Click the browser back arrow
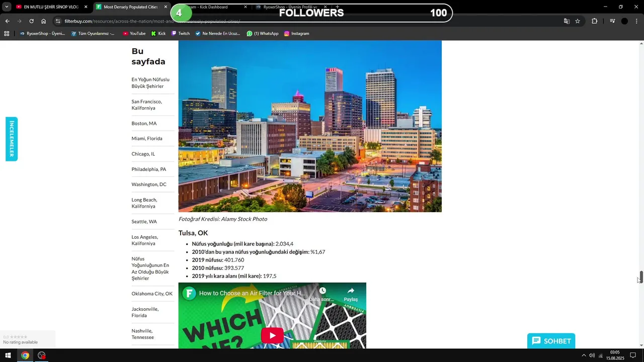 [7, 21]
